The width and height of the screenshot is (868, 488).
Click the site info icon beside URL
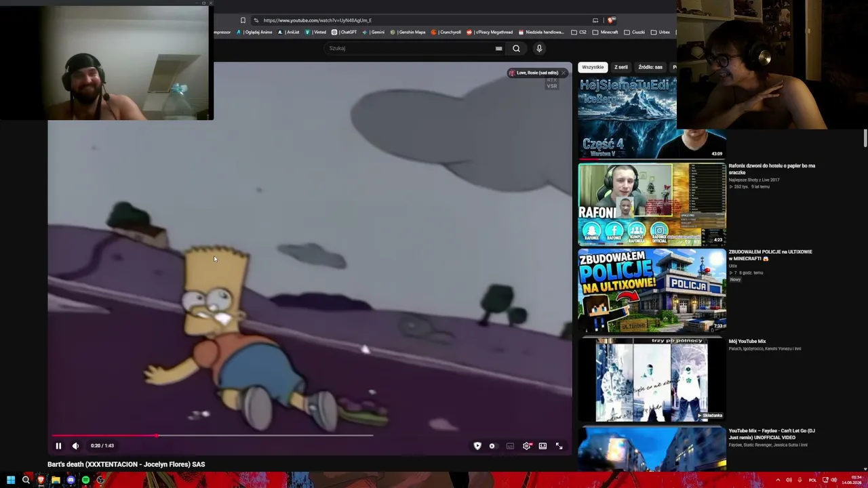click(x=256, y=20)
